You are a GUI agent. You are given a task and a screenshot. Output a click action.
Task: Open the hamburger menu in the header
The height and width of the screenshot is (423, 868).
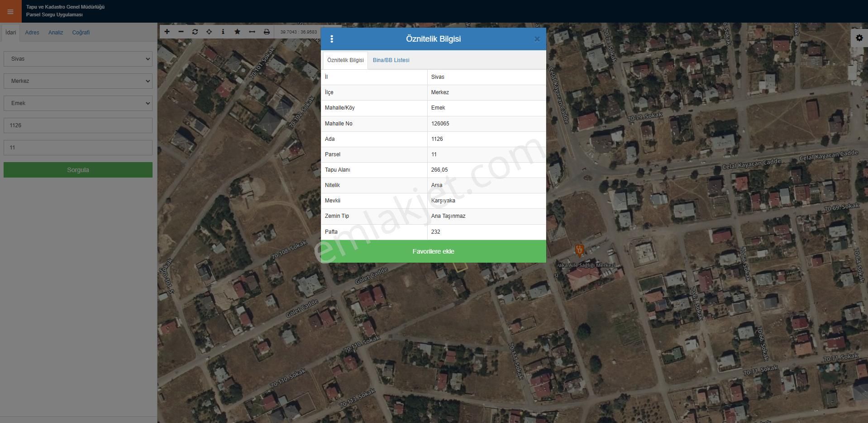10,11
